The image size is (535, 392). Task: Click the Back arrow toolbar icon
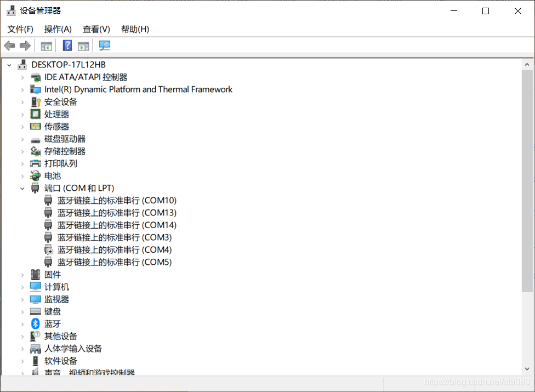click(x=9, y=46)
